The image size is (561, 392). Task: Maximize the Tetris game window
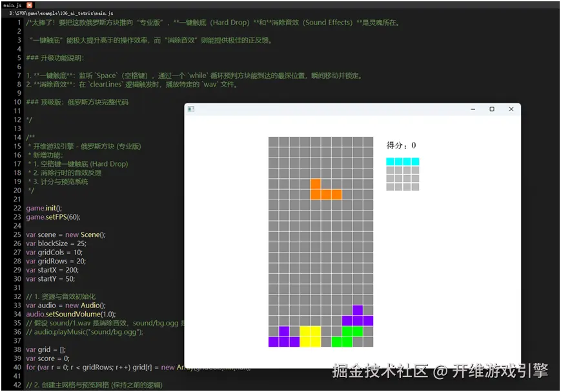(493, 108)
